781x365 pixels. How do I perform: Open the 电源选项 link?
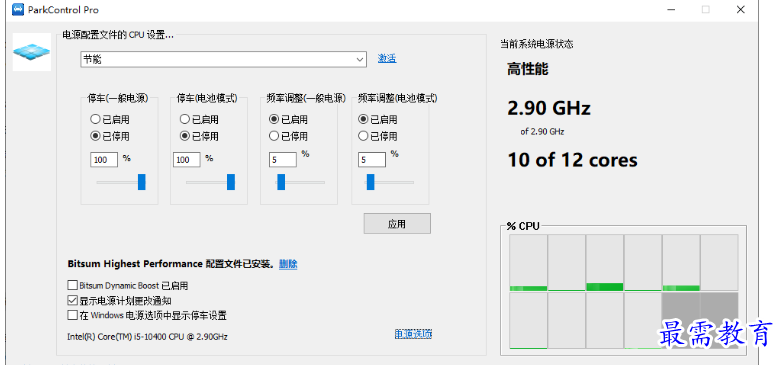413,334
